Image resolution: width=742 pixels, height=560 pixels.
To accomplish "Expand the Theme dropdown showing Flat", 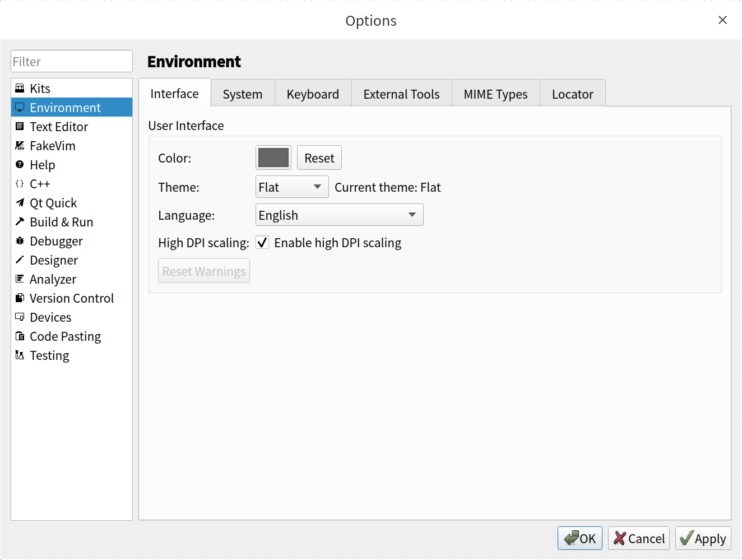I will coord(291,187).
